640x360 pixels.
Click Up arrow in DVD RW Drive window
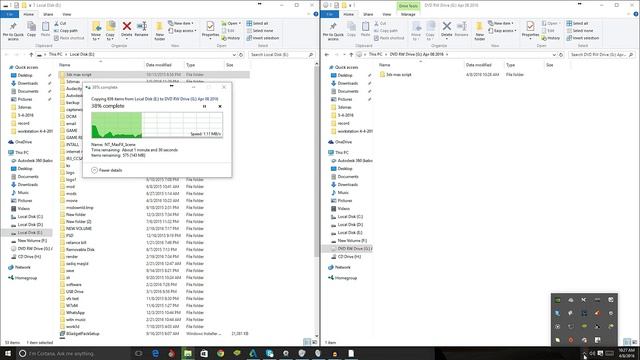coord(351,54)
